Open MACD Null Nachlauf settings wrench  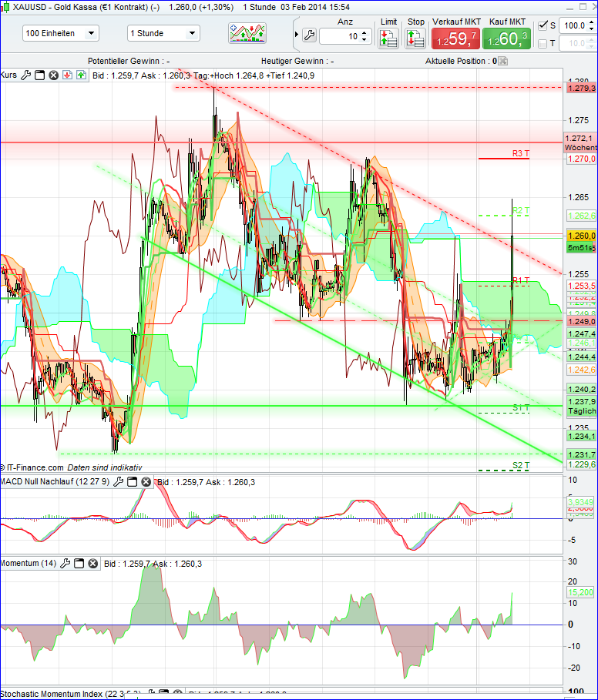click(x=119, y=482)
